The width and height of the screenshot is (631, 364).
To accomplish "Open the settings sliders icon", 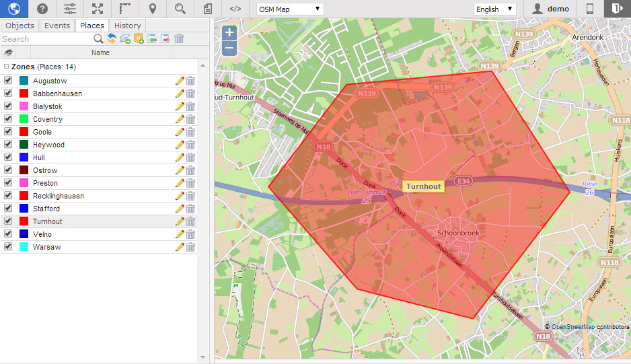I will click(70, 9).
